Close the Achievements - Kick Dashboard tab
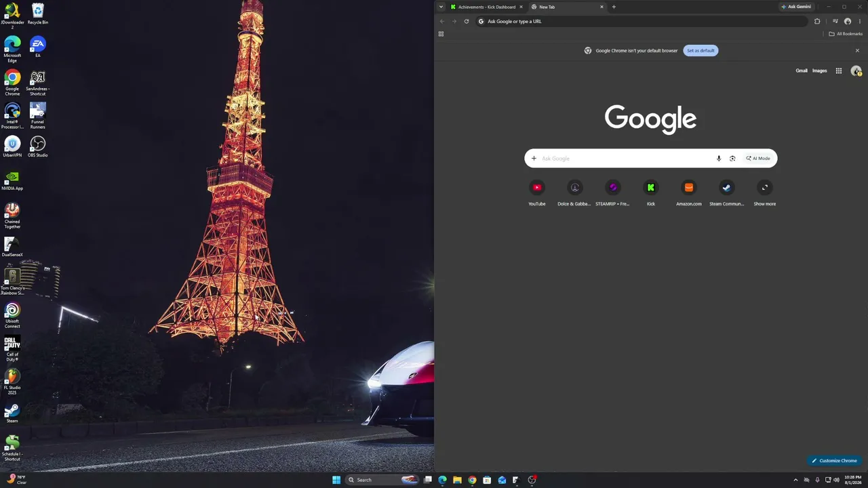Image resolution: width=868 pixels, height=488 pixels. [x=521, y=7]
